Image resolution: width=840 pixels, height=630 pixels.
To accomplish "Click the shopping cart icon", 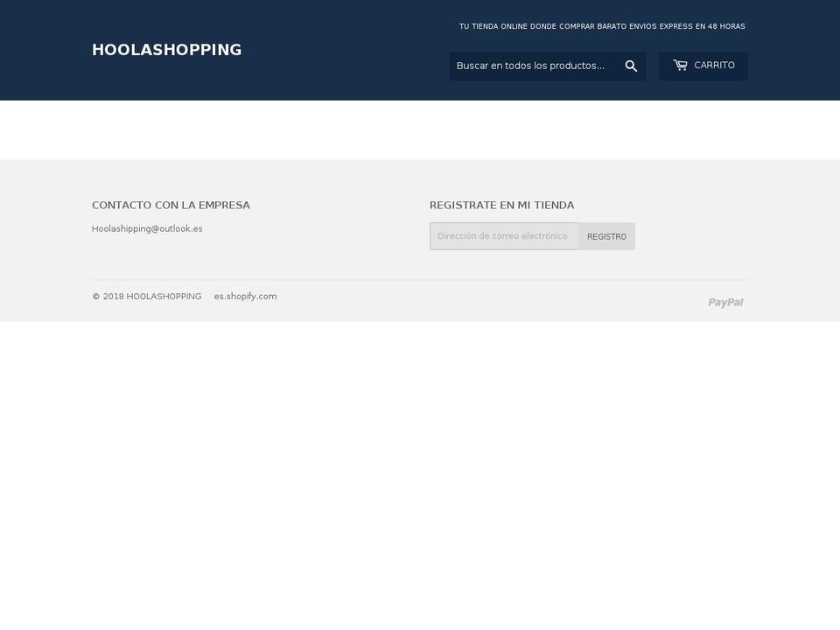I will click(x=681, y=66).
